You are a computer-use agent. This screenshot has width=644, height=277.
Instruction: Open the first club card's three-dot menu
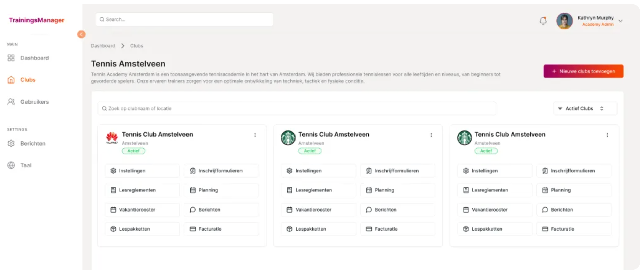(x=255, y=135)
